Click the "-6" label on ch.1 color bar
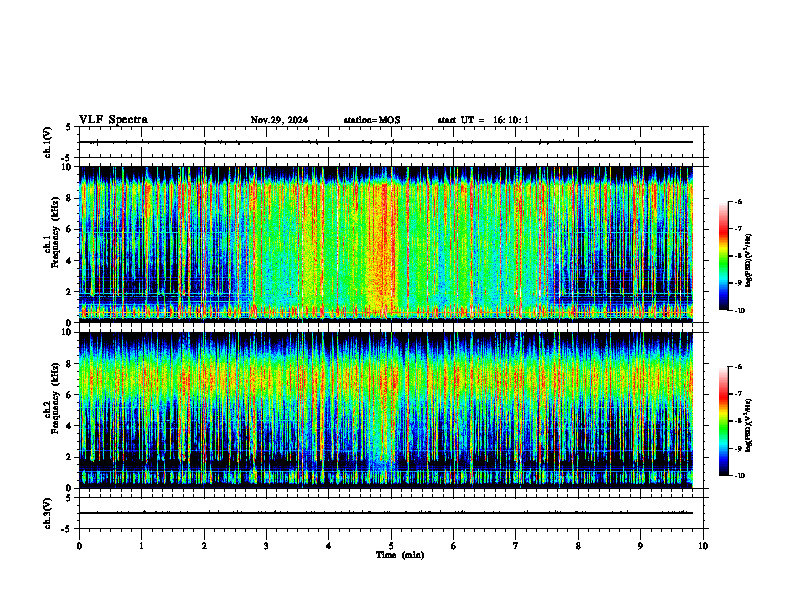Screen dimensions: 792x612 pos(738,201)
